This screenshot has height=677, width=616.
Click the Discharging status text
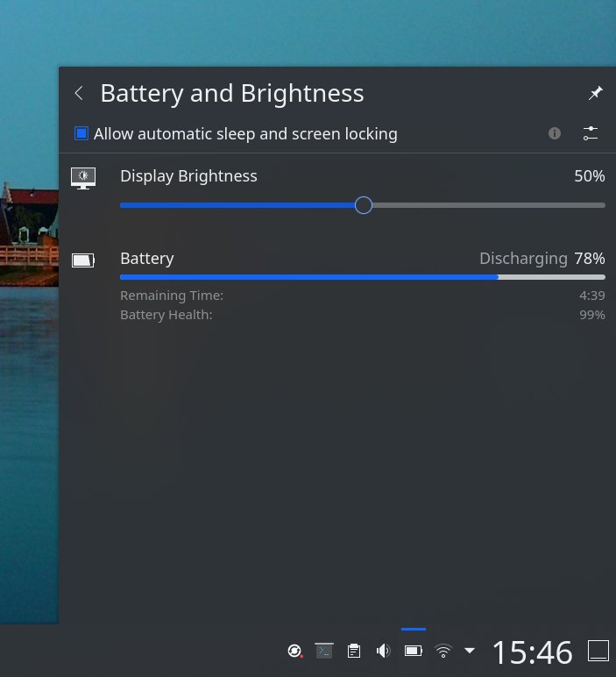coord(523,259)
